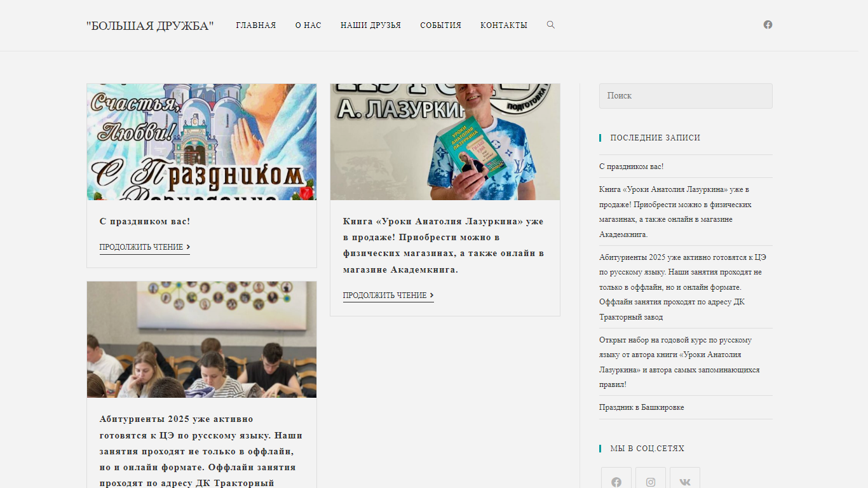Screen dimensions: 868x488
Task: Continue reading the Лазуркин book post
Action: [x=388, y=295]
